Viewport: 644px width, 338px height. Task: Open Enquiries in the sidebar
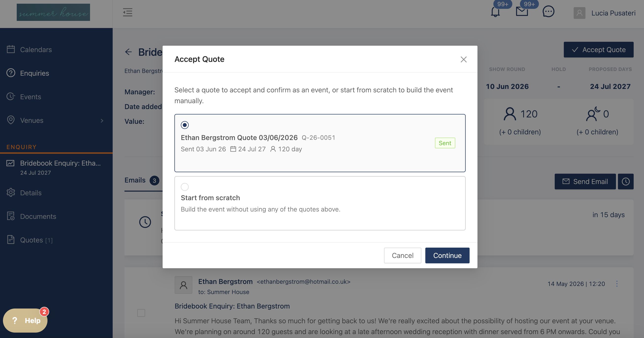pyautogui.click(x=34, y=73)
